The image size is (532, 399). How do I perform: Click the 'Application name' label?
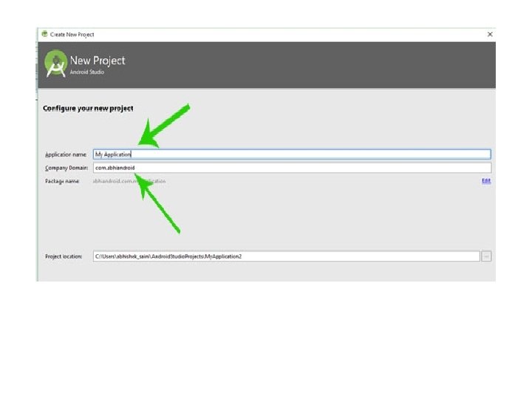coord(66,154)
